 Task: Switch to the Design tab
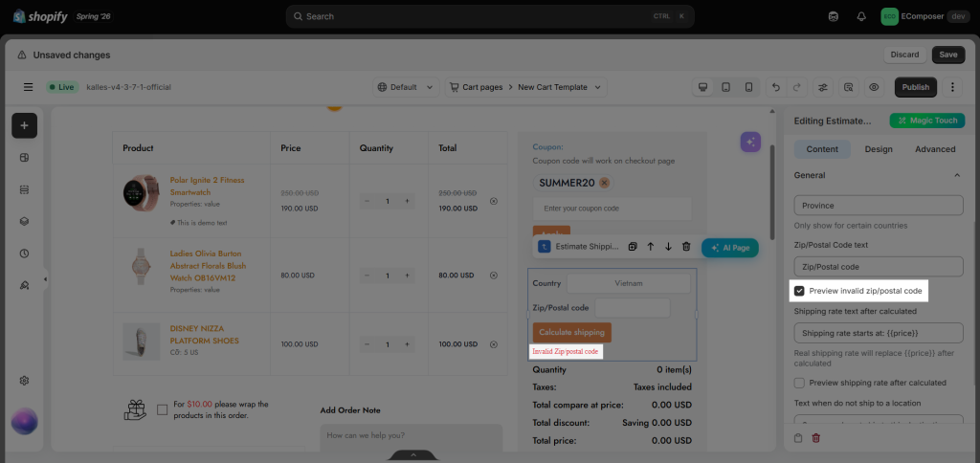tap(879, 149)
